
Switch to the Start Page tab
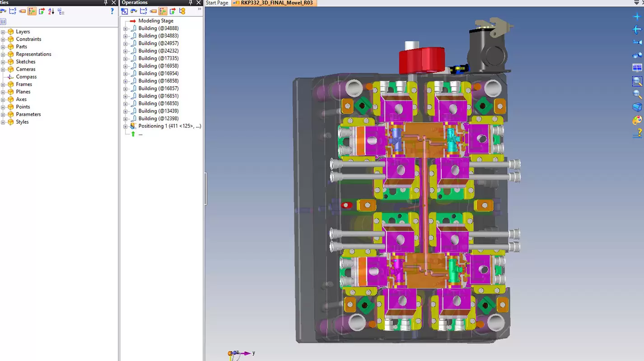[217, 3]
